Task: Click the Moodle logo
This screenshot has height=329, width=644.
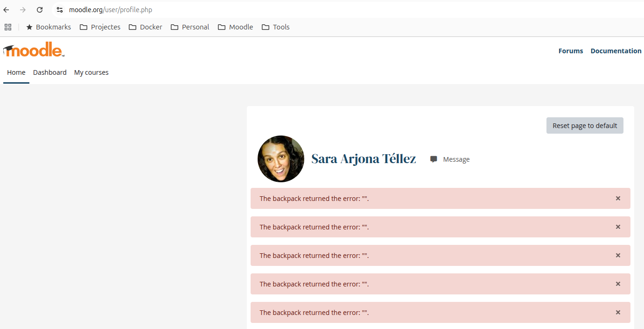Action: pyautogui.click(x=34, y=50)
